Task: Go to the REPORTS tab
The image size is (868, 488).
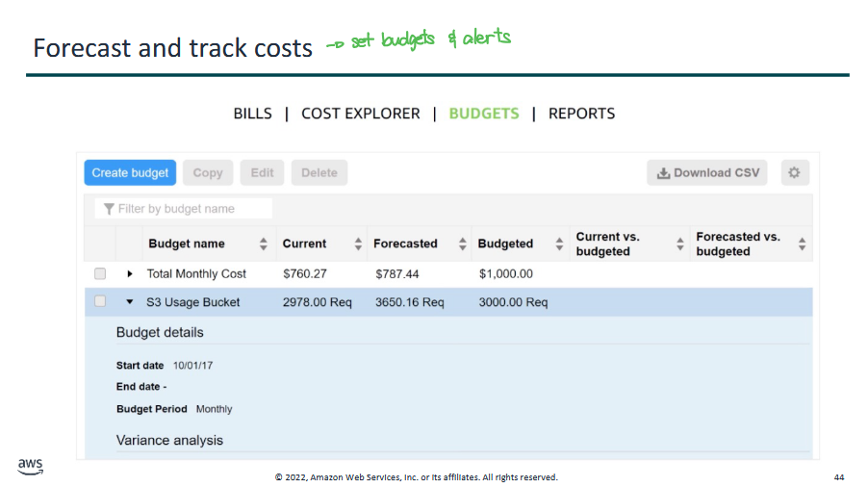Action: [x=581, y=114]
